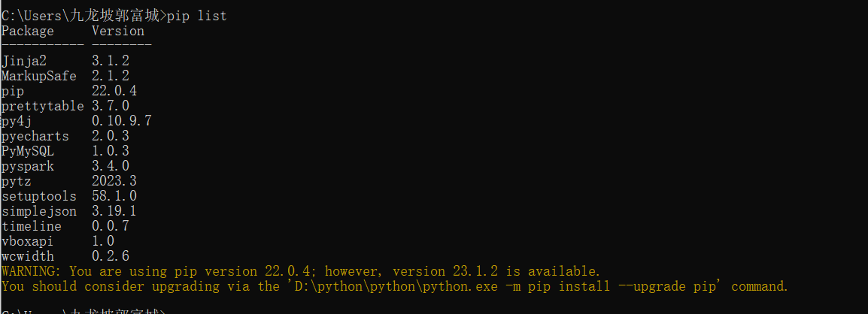The width and height of the screenshot is (868, 314).
Task: Click the pyecharts package name
Action: point(35,136)
